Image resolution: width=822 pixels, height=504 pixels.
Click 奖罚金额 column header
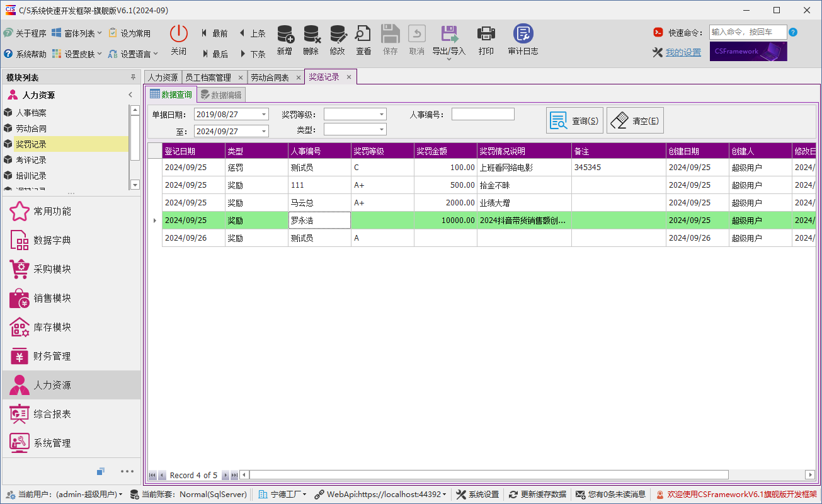tap(445, 151)
